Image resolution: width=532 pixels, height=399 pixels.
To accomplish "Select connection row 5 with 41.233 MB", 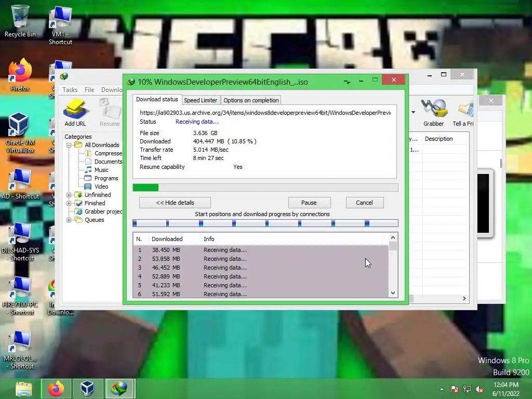I will 261,285.
